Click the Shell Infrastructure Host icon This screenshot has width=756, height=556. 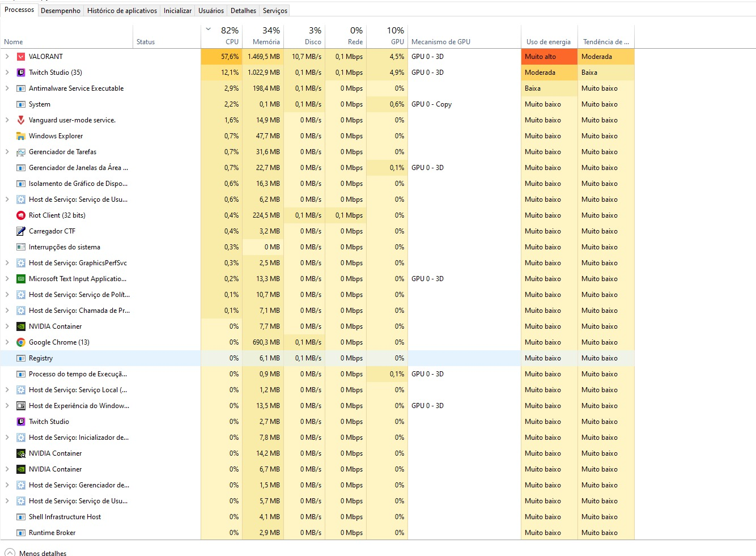(21, 517)
